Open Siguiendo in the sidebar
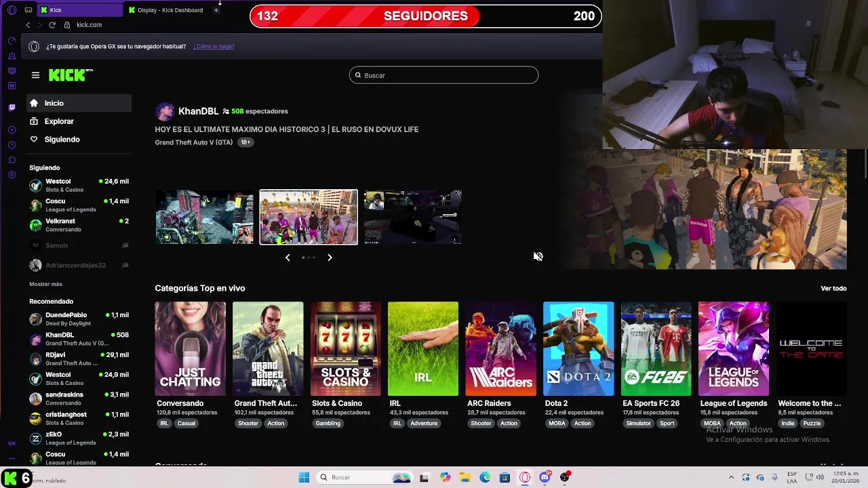This screenshot has height=488, width=868. [79, 139]
